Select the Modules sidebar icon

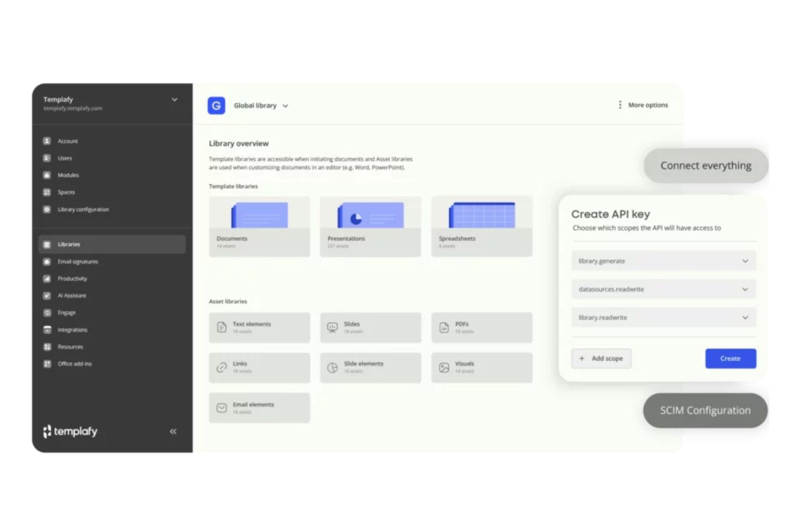(x=47, y=175)
